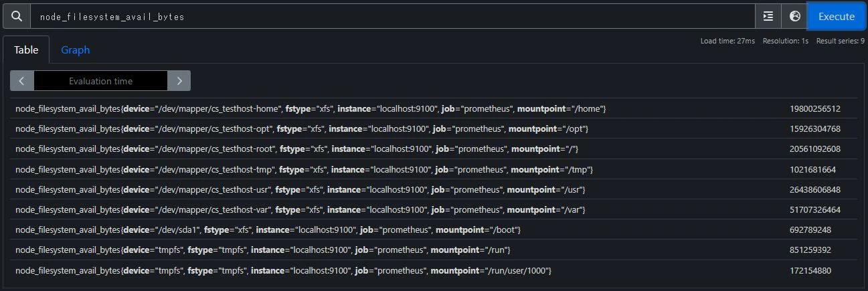This screenshot has height=291, width=868.
Task: Click value 19800256512
Action: coord(814,108)
